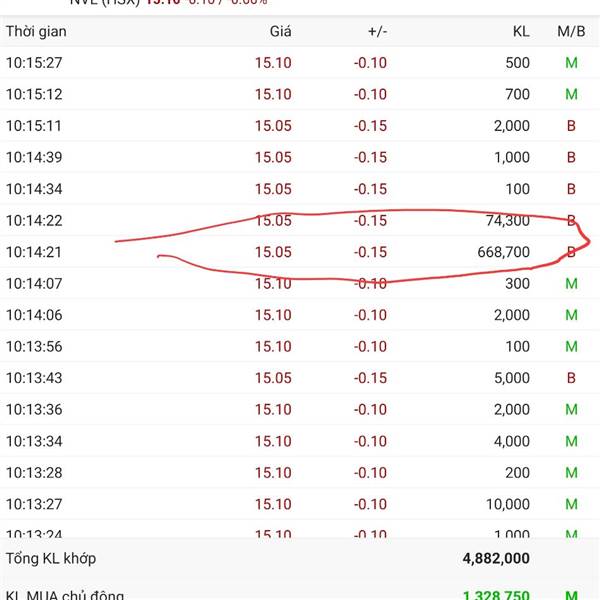Click the +/- column header
The height and width of the screenshot is (600, 600).
coord(377,31)
